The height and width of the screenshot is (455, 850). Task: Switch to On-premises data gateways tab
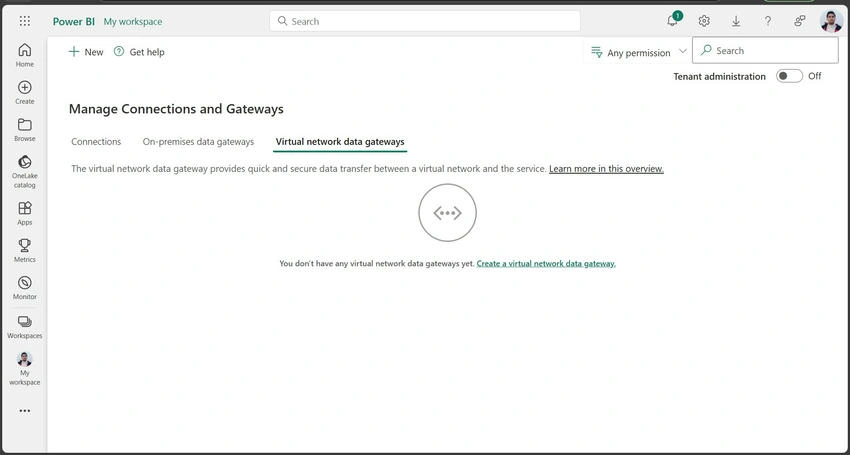(x=198, y=142)
